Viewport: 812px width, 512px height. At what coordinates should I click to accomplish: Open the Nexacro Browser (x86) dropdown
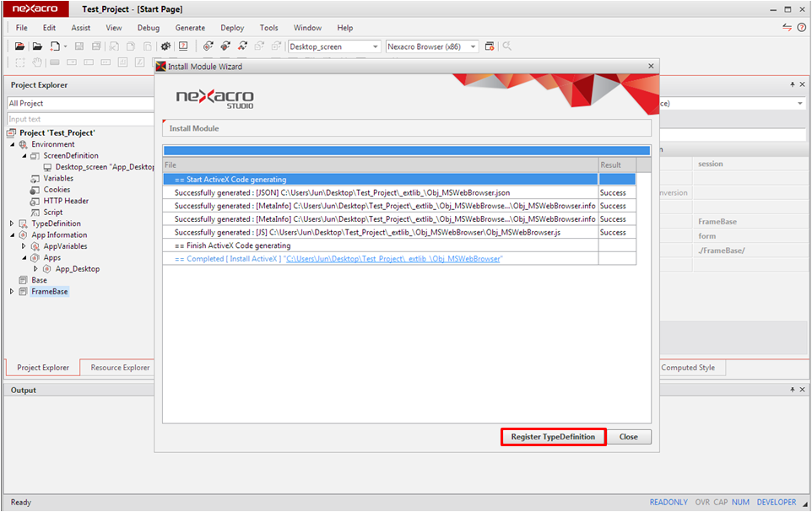(474, 46)
